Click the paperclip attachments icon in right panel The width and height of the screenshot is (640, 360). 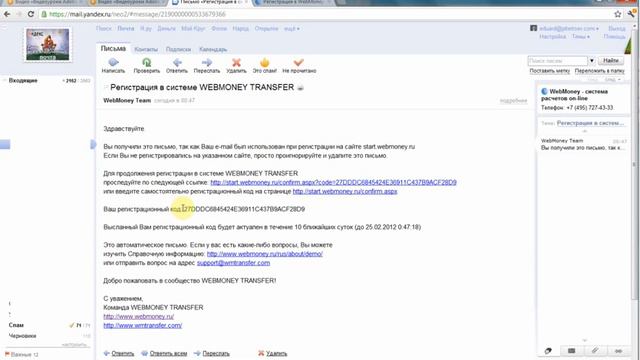595,351
